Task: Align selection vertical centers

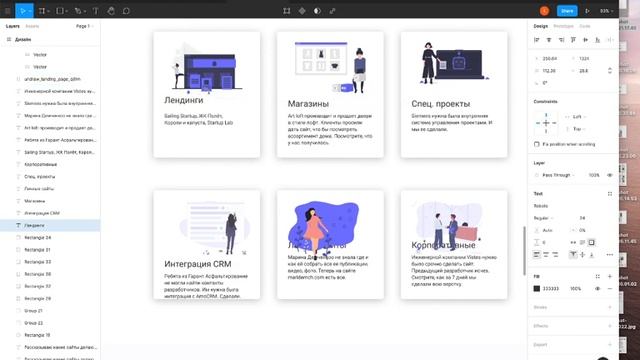Action: click(585, 40)
